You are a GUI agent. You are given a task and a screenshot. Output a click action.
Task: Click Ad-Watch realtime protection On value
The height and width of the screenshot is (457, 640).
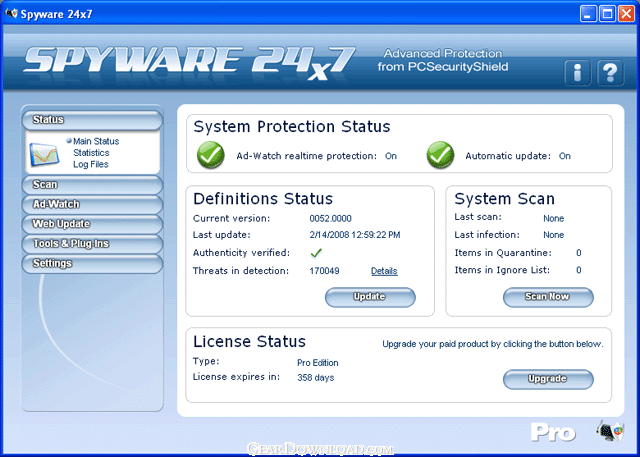pos(391,156)
